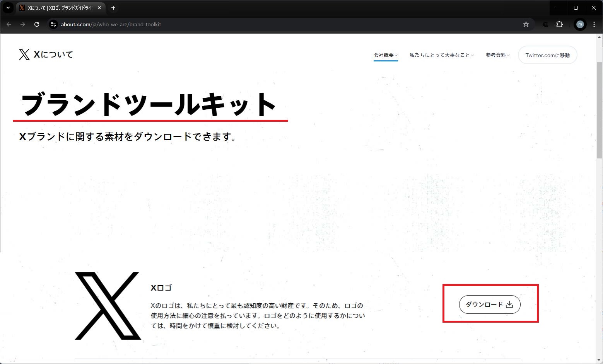
Task: Select the Xについて browser tab
Action: pyautogui.click(x=61, y=8)
